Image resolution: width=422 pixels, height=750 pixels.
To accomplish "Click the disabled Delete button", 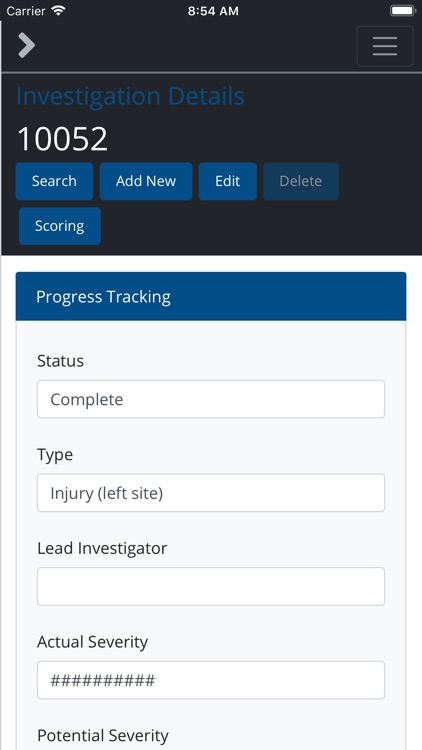I will click(x=301, y=181).
